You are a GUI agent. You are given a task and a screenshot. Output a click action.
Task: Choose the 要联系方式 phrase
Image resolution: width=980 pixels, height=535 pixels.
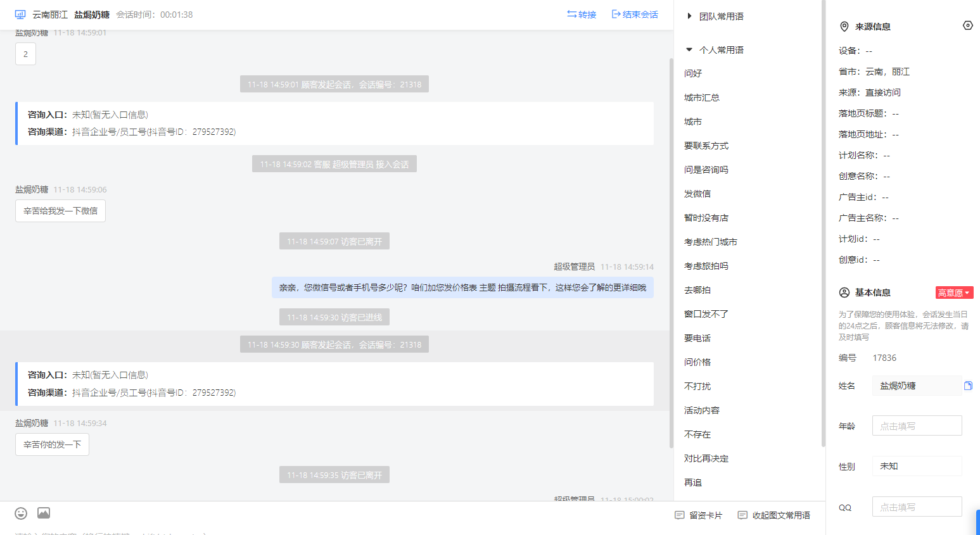pos(706,146)
